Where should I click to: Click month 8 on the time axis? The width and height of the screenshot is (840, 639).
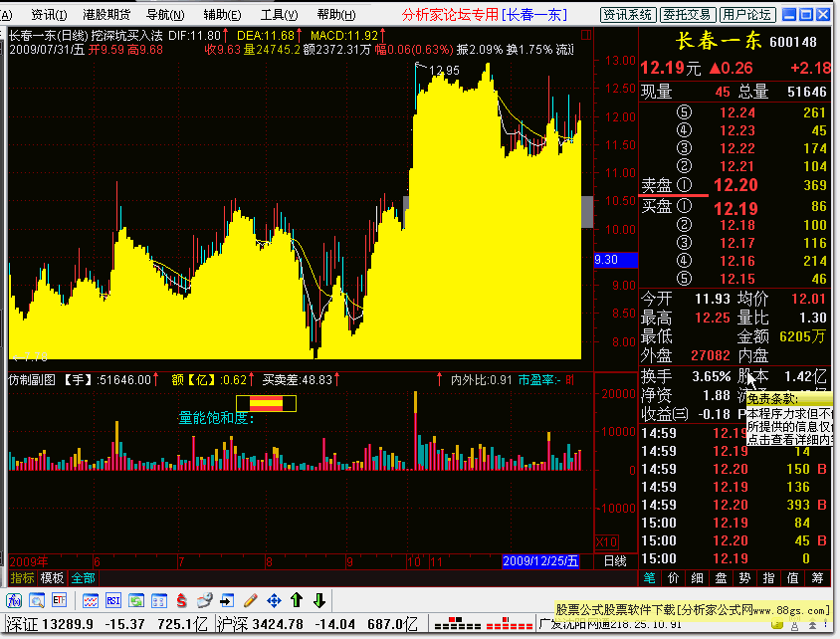(x=269, y=562)
